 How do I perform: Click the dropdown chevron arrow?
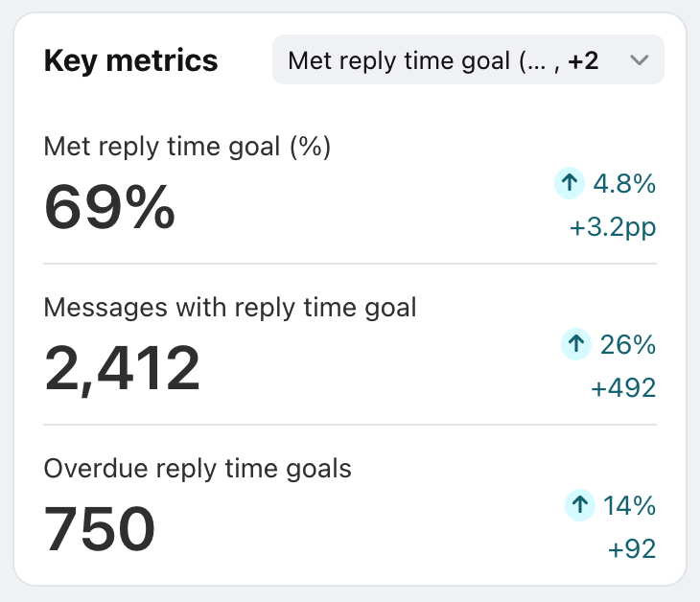pyautogui.click(x=640, y=61)
